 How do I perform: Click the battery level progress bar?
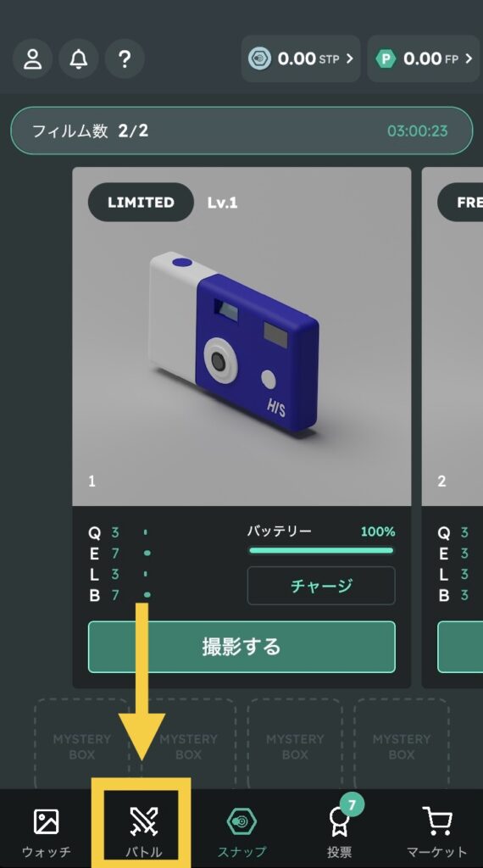pyautogui.click(x=321, y=550)
